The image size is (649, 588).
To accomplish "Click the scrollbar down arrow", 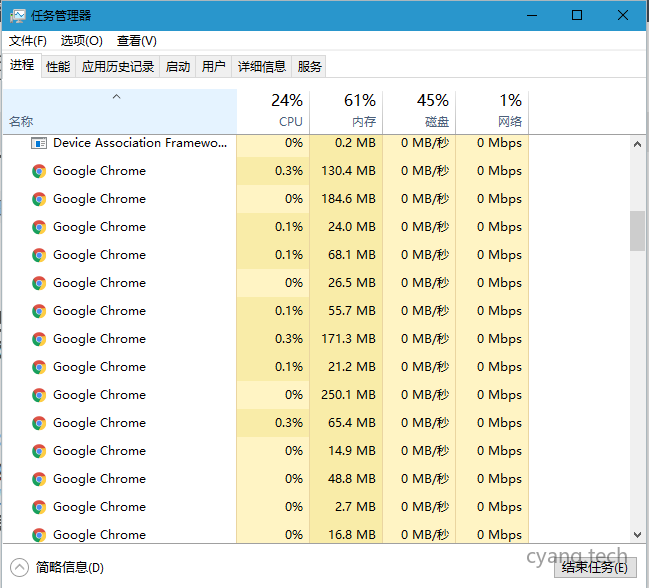I will [637, 535].
